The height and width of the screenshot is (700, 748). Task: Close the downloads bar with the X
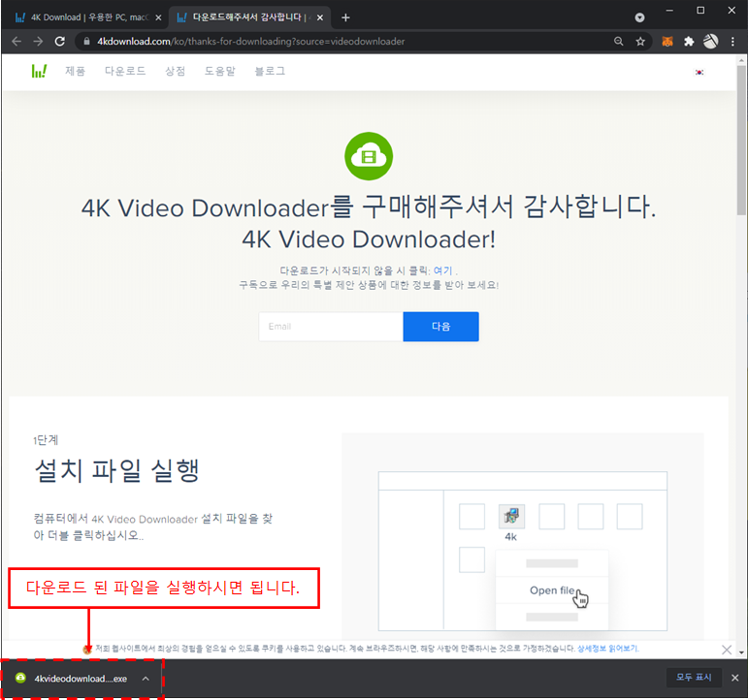734,678
